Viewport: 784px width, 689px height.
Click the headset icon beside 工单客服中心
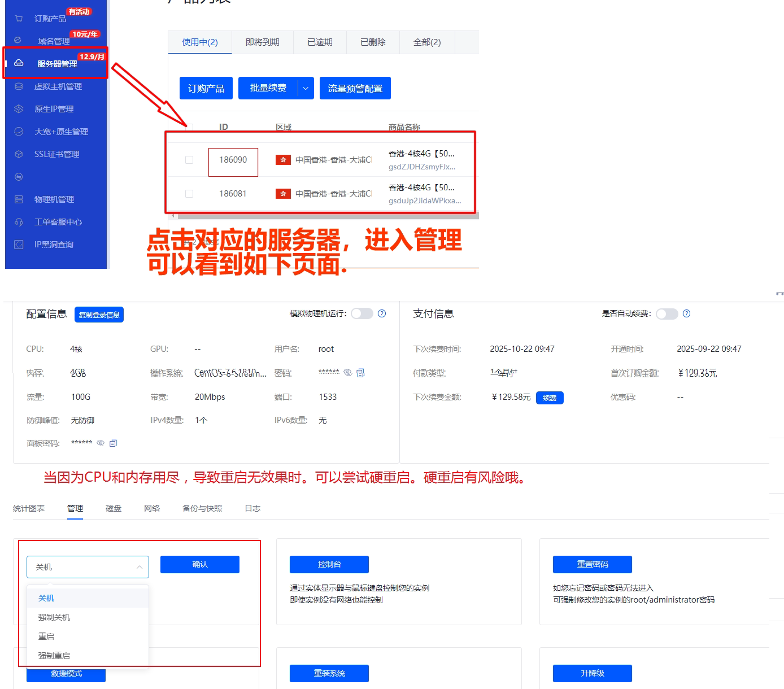pos(19,222)
